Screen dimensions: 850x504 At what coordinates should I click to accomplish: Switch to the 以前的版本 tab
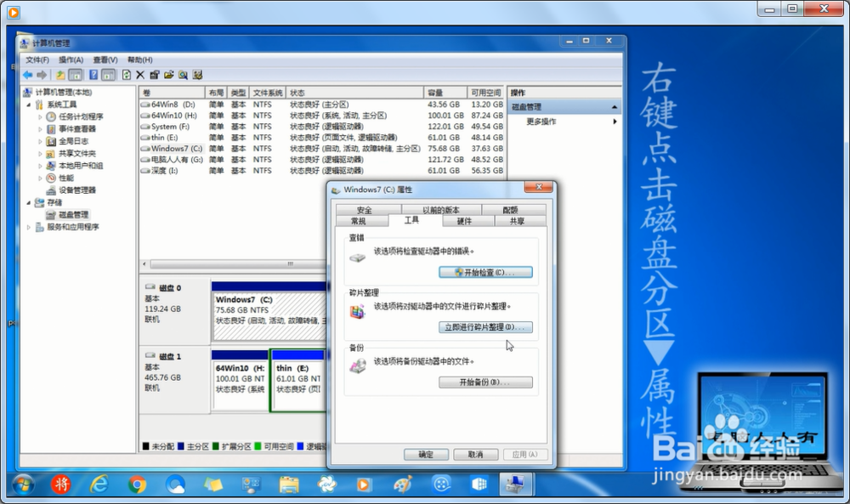pyautogui.click(x=440, y=210)
